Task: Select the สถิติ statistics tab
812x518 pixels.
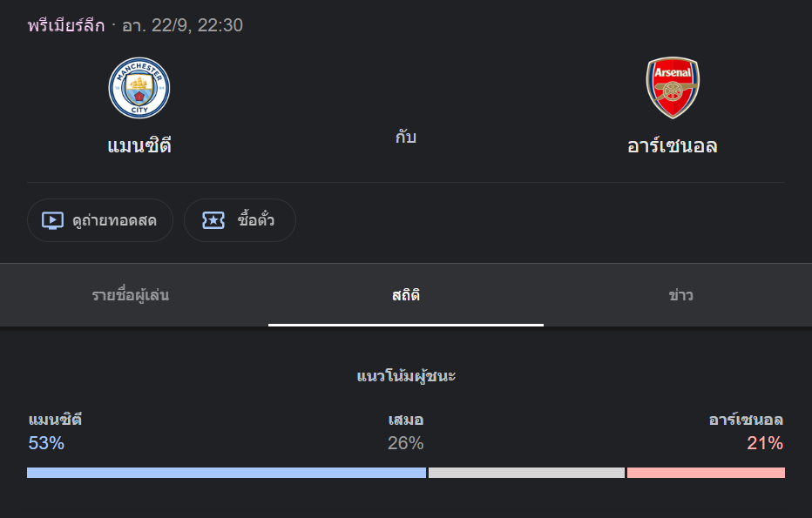Action: pos(406,295)
